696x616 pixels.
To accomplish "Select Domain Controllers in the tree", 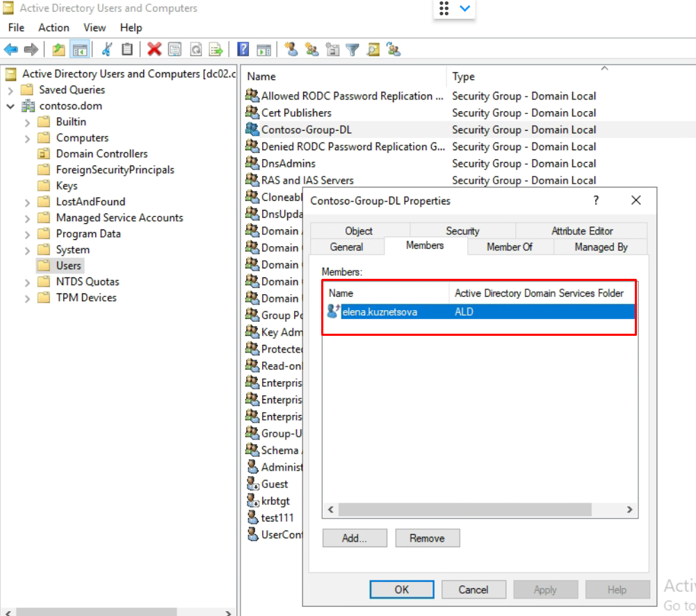I will pos(102,154).
